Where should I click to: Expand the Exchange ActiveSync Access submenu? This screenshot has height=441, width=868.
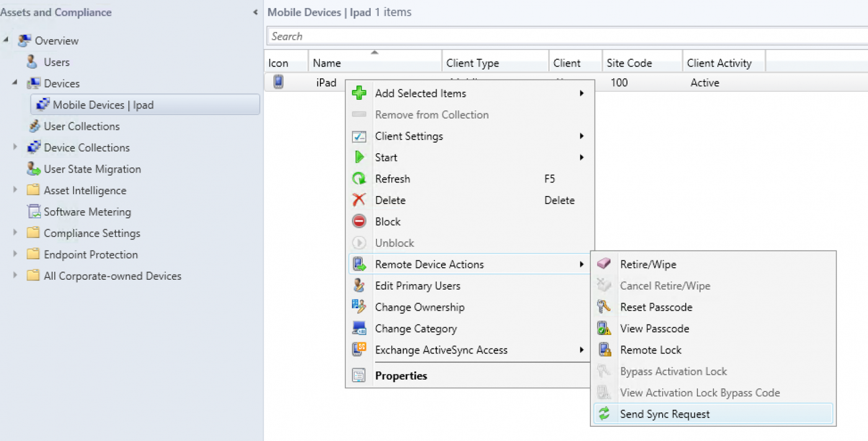pos(581,350)
